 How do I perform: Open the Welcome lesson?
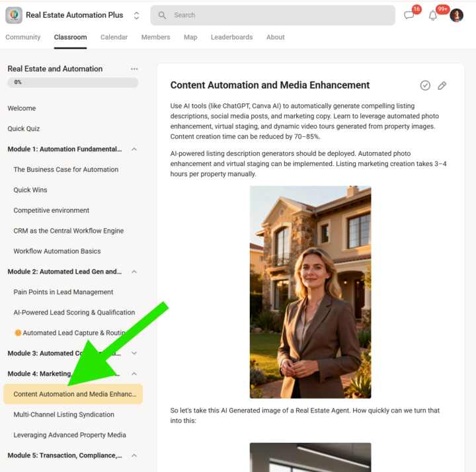[x=22, y=108]
